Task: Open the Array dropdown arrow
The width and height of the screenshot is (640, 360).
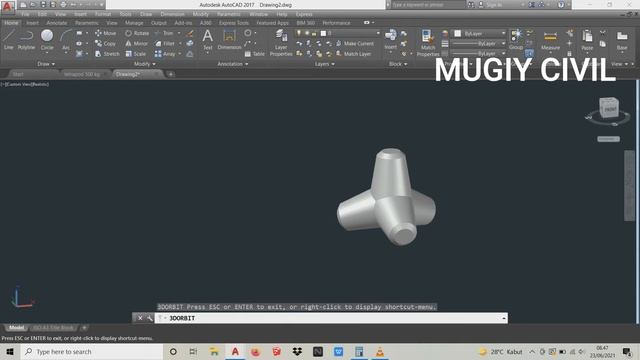Action: tap(180, 54)
